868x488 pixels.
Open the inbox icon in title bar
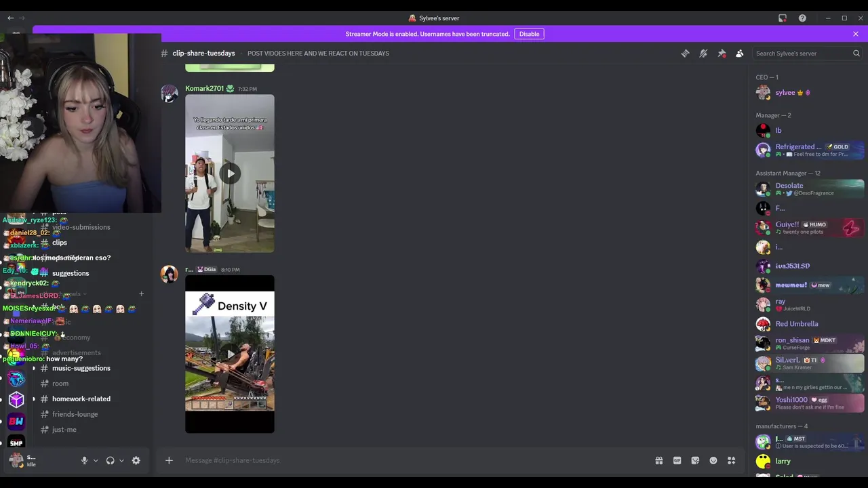coord(783,18)
